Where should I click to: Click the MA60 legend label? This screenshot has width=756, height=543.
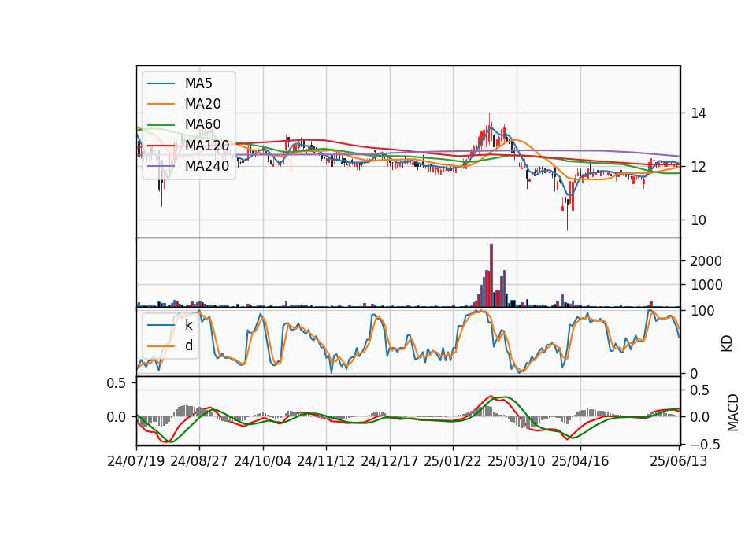[202, 124]
